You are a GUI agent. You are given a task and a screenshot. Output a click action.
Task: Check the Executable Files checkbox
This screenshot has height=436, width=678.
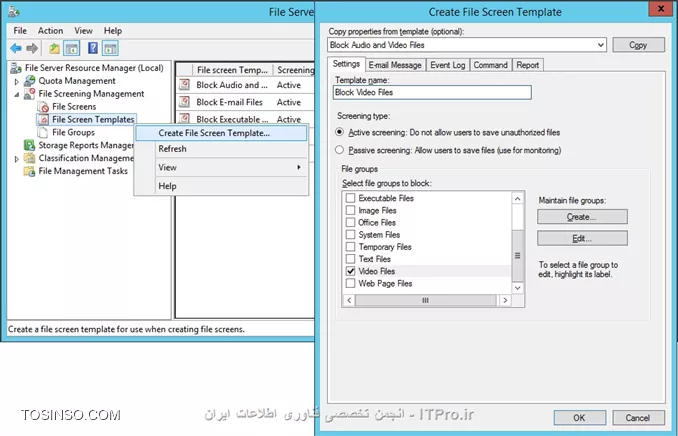point(351,198)
